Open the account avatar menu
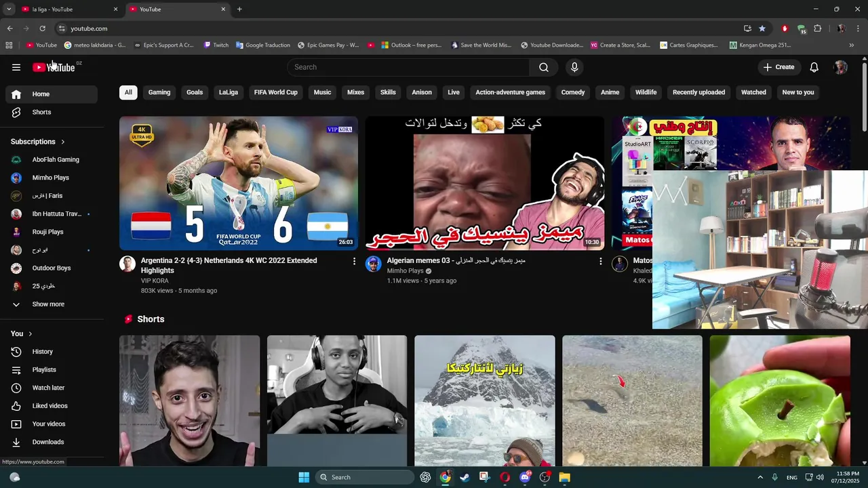Screen dimensions: 868x488 click(x=841, y=67)
